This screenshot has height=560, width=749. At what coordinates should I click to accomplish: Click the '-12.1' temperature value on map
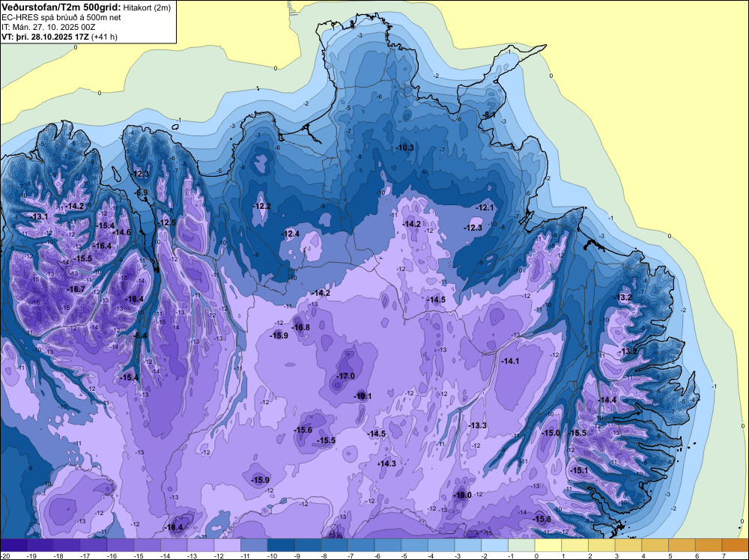coord(485,207)
